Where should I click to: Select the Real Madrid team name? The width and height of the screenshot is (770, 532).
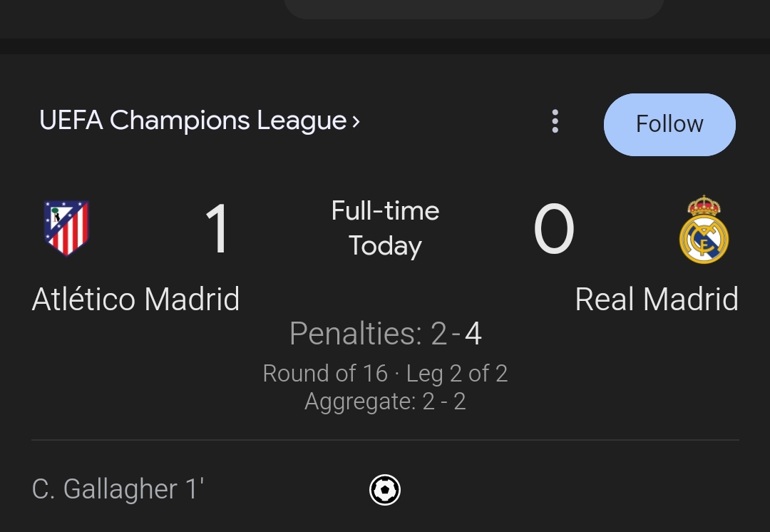pyautogui.click(x=656, y=299)
